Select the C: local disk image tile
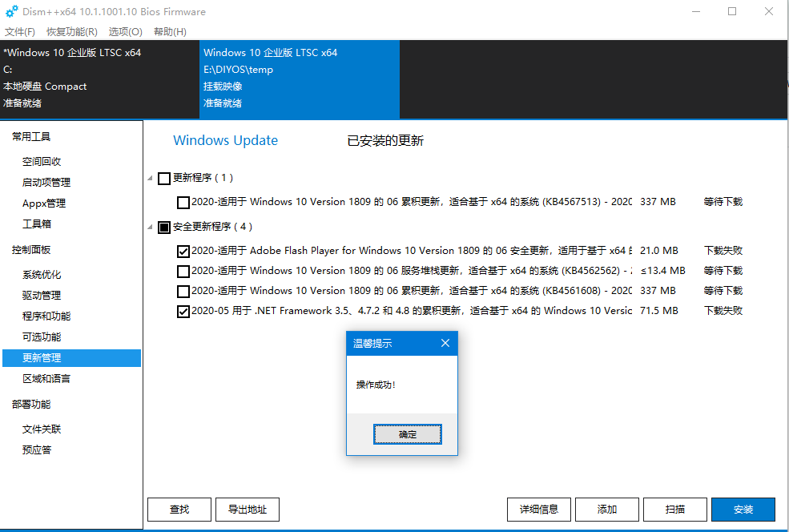This screenshot has width=789, height=532. (x=99, y=78)
